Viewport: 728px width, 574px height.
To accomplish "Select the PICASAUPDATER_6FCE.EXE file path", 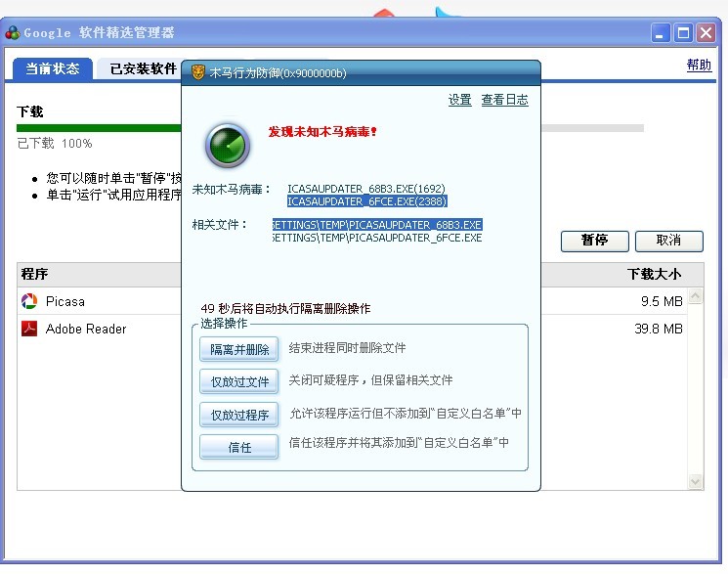I will 377,238.
